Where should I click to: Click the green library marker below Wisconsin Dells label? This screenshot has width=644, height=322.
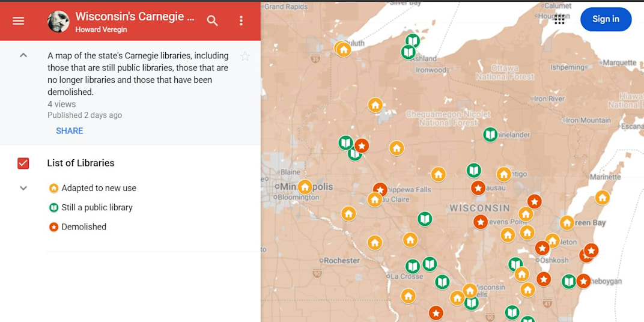pos(472,303)
